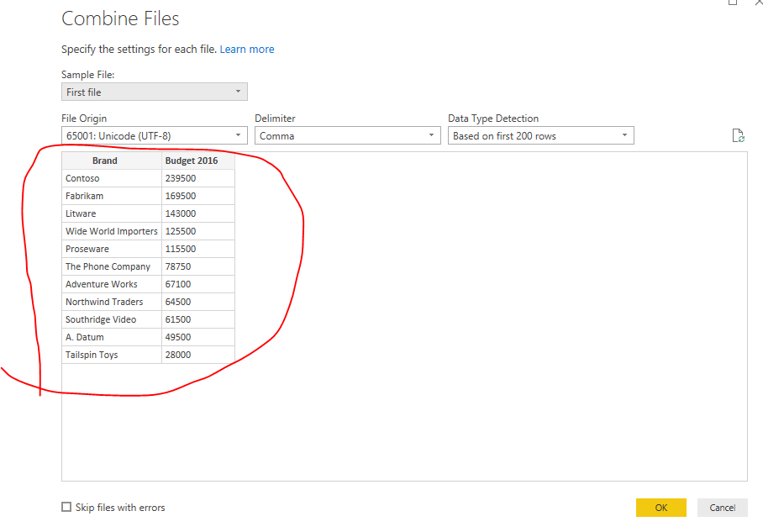Click the 78750 budget value
763x532 pixels.
tap(198, 266)
